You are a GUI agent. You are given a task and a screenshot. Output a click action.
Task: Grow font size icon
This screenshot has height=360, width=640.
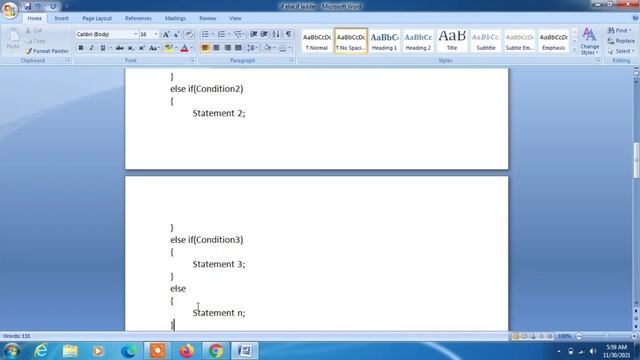[166, 35]
